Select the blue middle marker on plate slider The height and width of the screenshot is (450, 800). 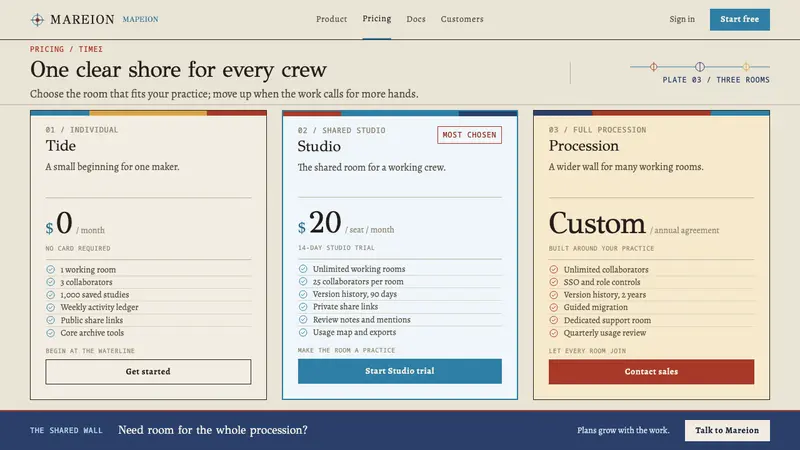[699, 66]
